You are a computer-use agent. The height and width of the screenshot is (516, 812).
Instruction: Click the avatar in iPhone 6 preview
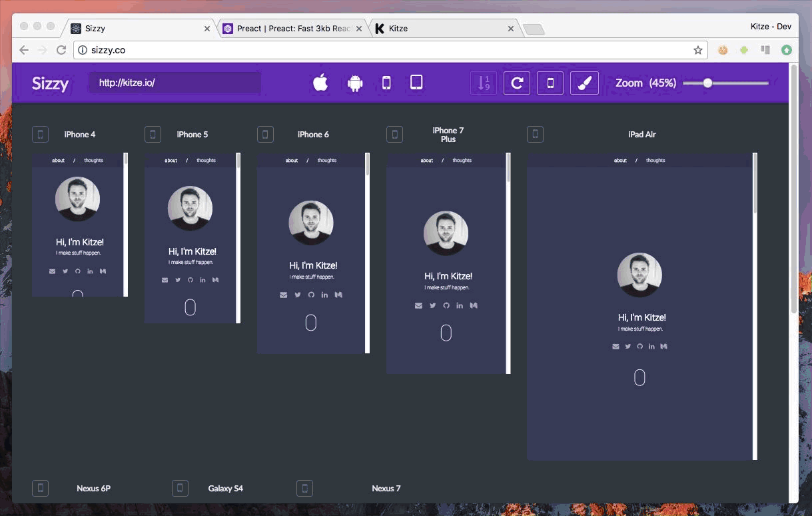311,223
